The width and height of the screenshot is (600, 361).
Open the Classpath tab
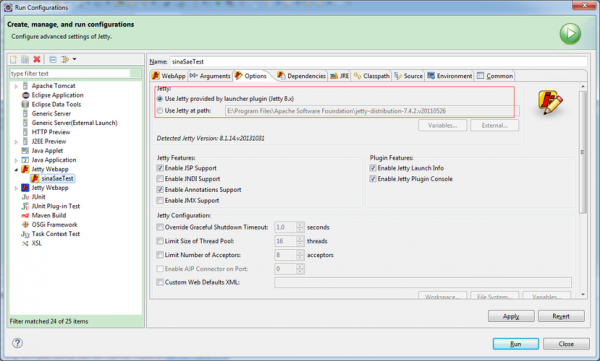pos(371,76)
